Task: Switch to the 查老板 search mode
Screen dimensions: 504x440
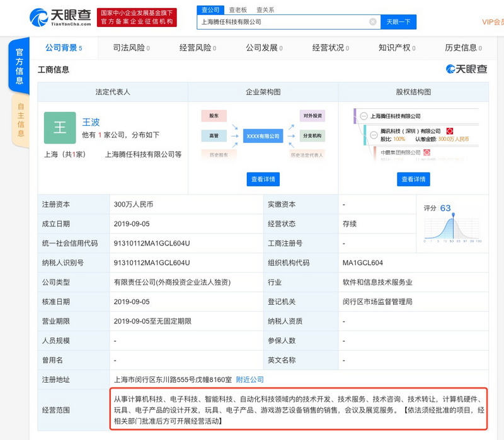Action: (x=238, y=10)
